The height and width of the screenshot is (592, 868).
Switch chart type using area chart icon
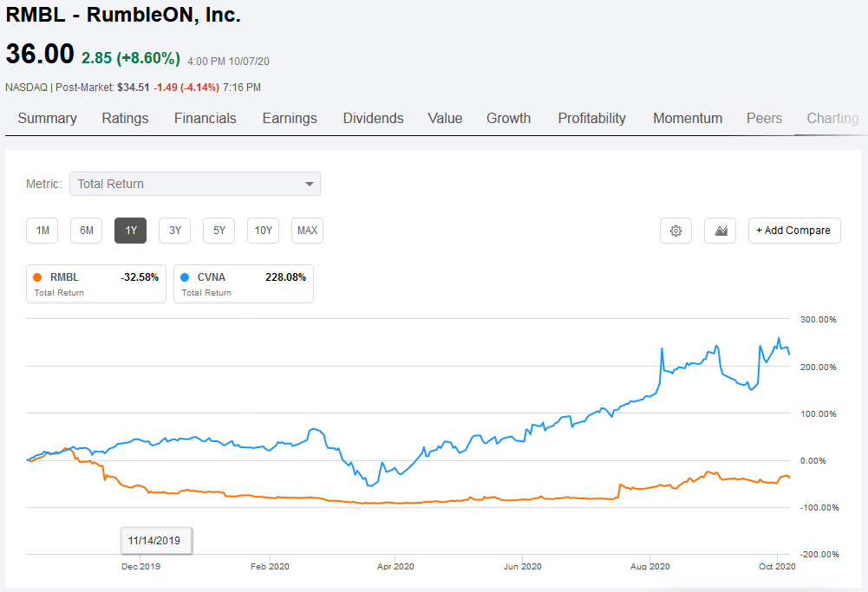[720, 231]
